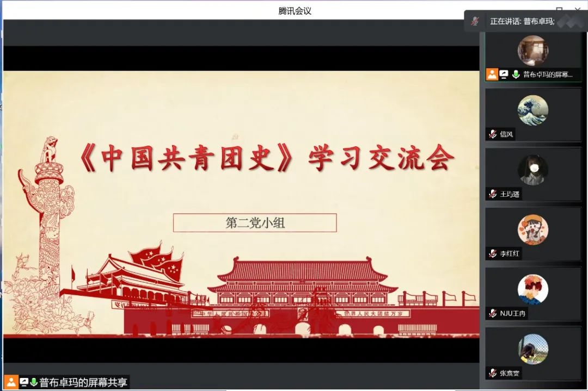
Task: Click the orange host icon in 普布卓玛's tile
Action: tap(492, 75)
